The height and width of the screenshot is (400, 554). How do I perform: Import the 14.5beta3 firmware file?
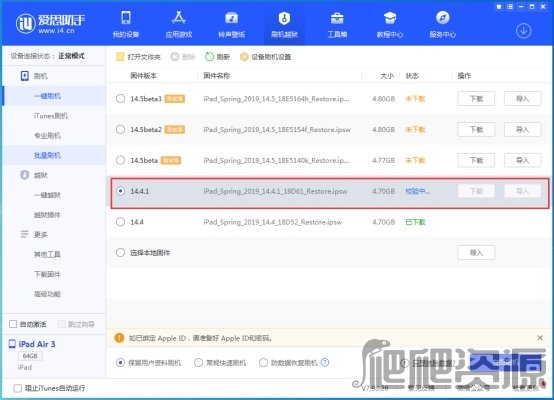522,99
